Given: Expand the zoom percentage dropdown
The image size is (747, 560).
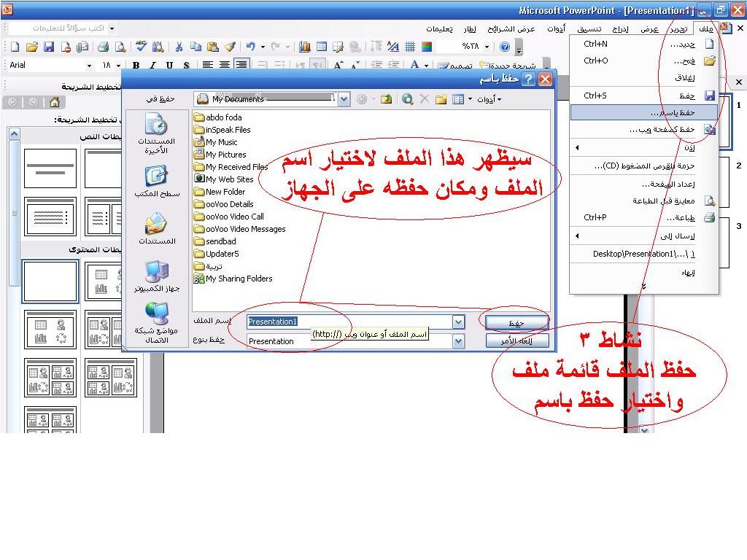Looking at the screenshot, I should (x=487, y=47).
